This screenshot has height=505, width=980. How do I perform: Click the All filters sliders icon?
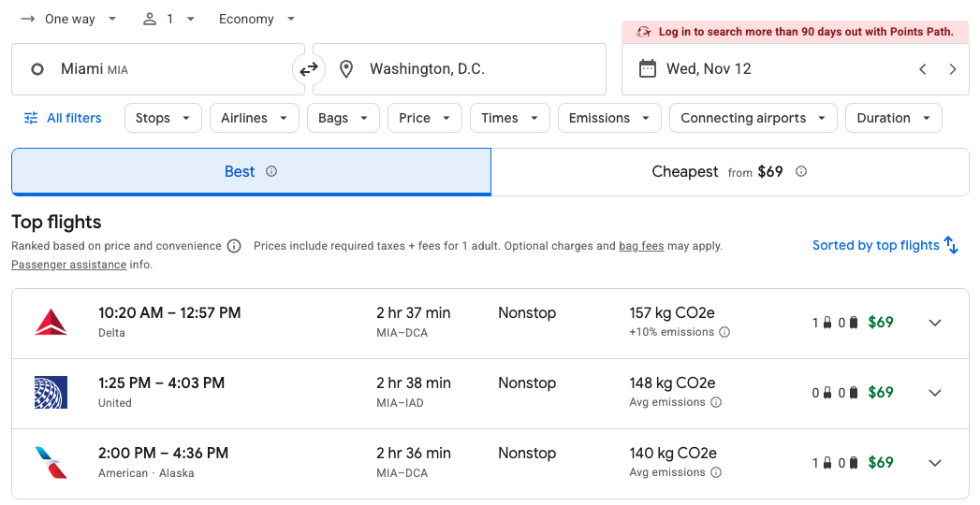(x=31, y=118)
